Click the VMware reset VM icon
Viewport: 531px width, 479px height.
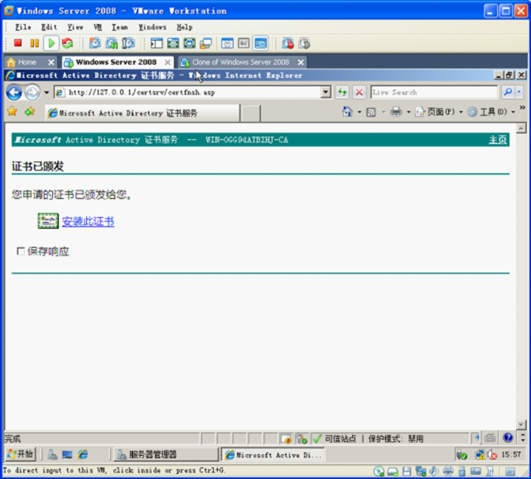coord(67,43)
